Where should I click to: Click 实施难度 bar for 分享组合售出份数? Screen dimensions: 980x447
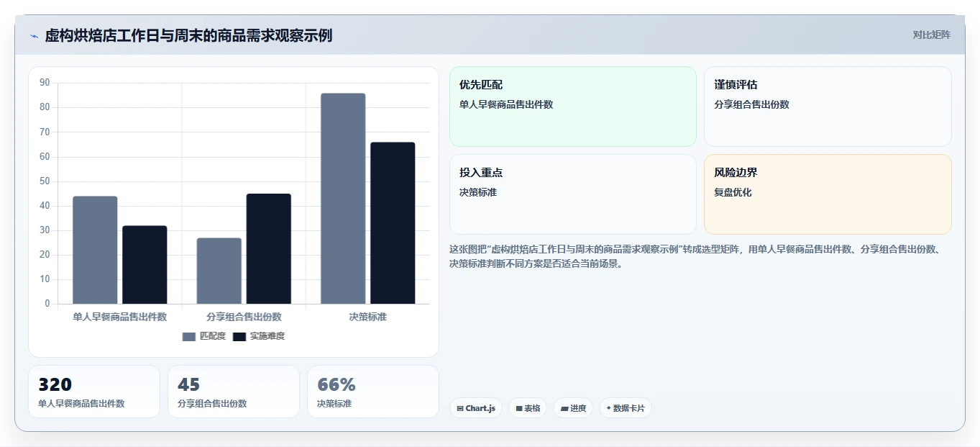[269, 248]
